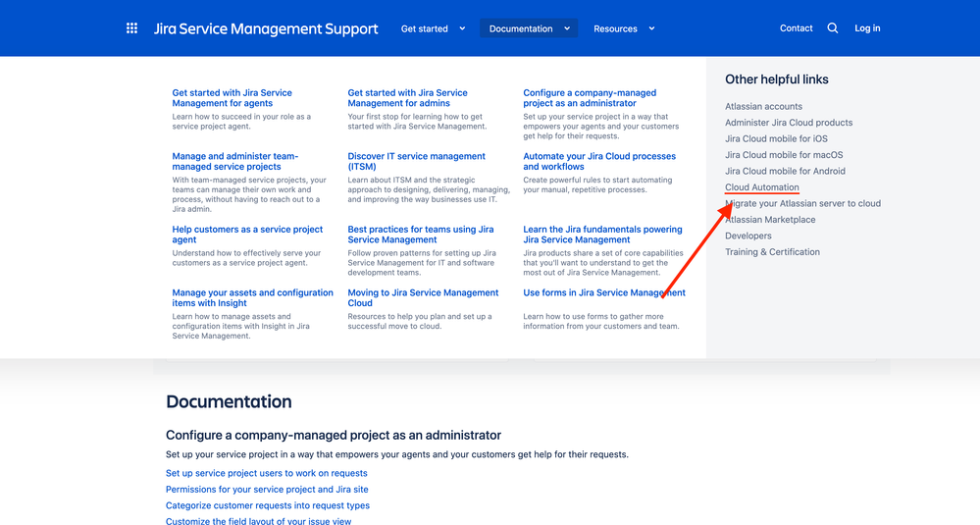Click the search magnifier icon
The height and width of the screenshot is (525, 980).
pos(833,28)
